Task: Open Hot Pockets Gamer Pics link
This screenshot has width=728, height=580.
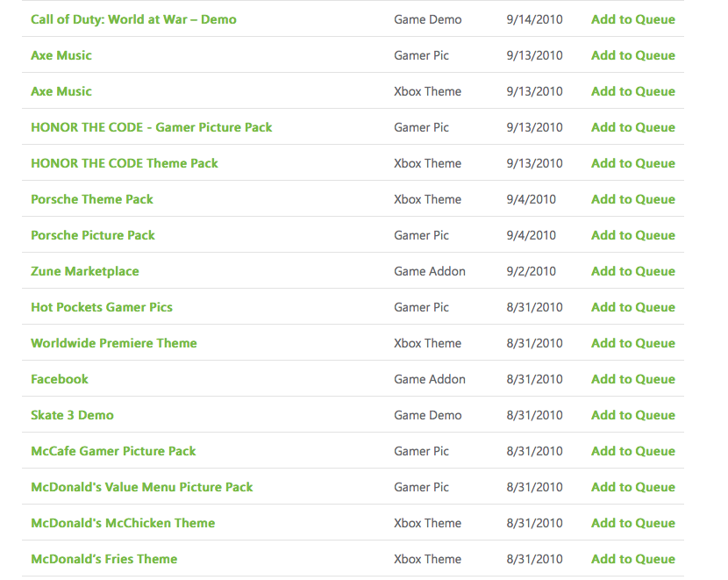Action: 102,307
